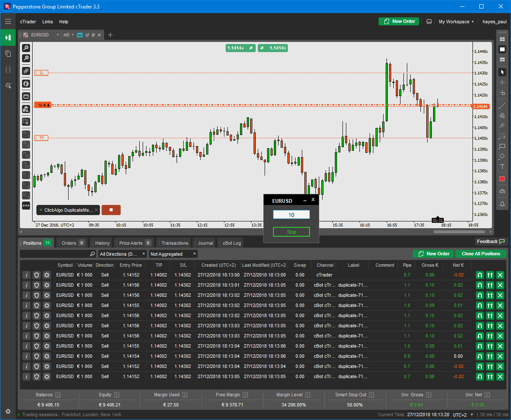Select multi-chart grid layout mode
This screenshot has width=511, height=420.
pyautogui.click(x=502, y=39)
